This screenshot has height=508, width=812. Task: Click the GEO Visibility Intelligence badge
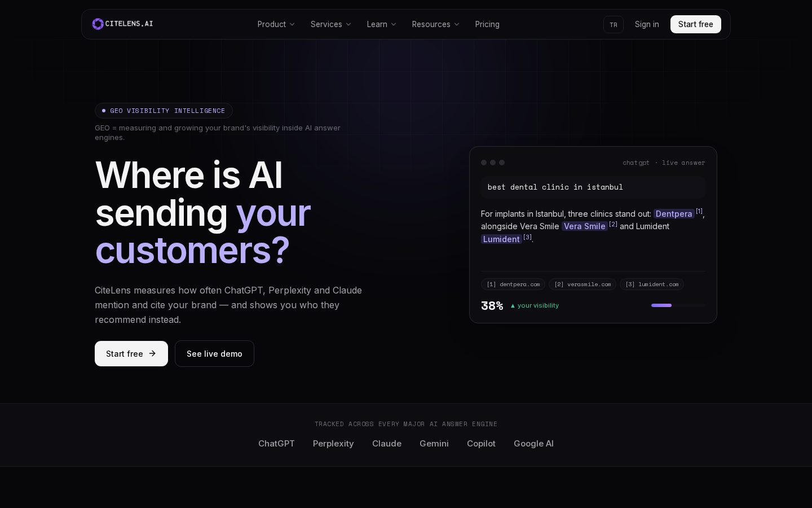pyautogui.click(x=164, y=111)
